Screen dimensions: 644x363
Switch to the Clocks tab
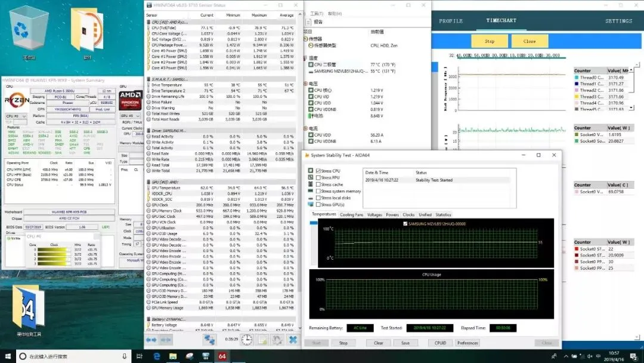tap(408, 214)
